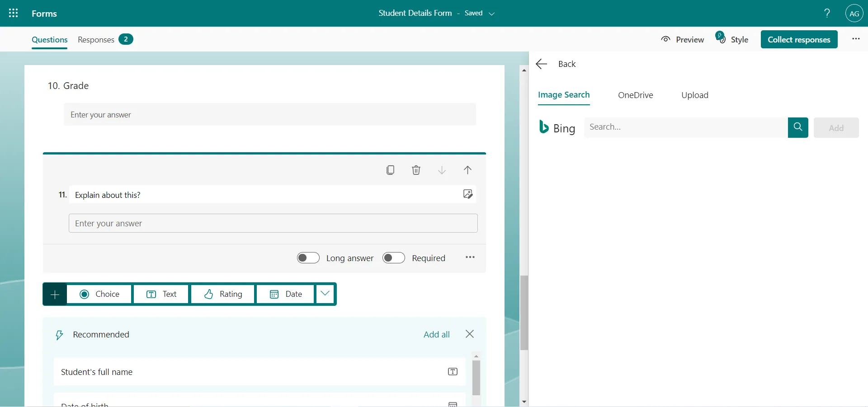Viewport: 868px width, 407px height.
Task: Delete question 11 with the trash icon
Action: pos(416,170)
